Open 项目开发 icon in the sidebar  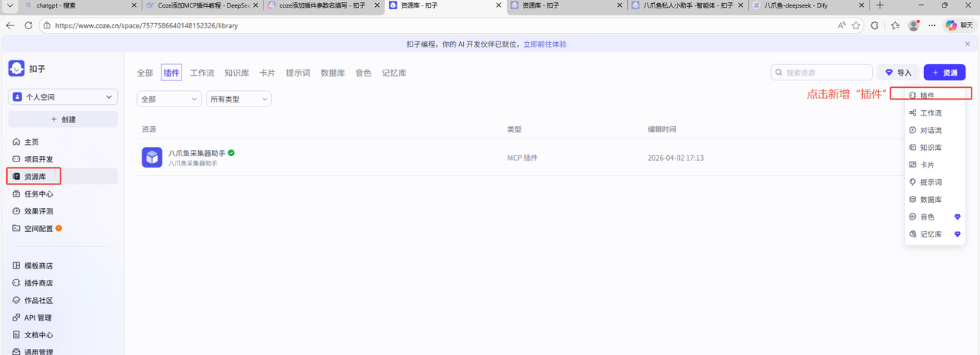[17, 159]
